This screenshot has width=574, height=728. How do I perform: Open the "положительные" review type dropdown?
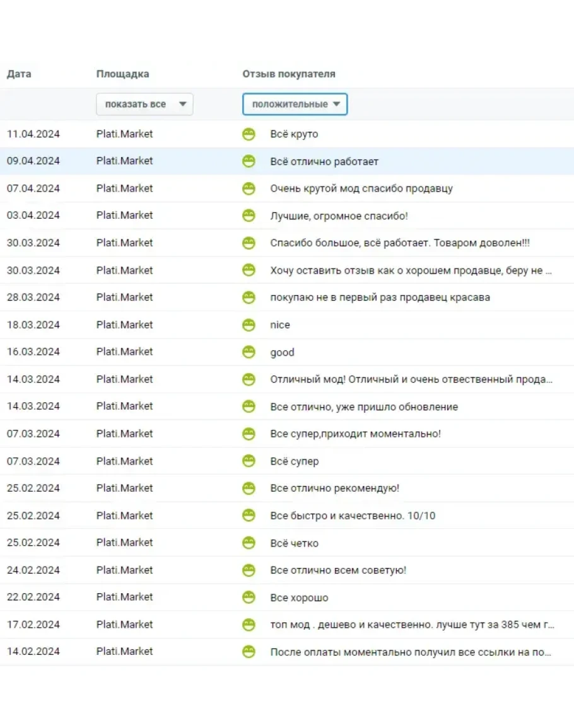[295, 104]
